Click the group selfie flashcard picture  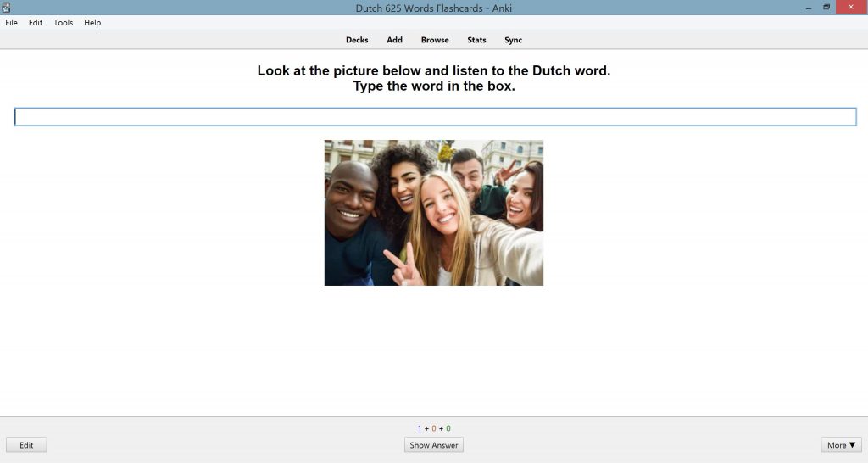[x=433, y=213]
